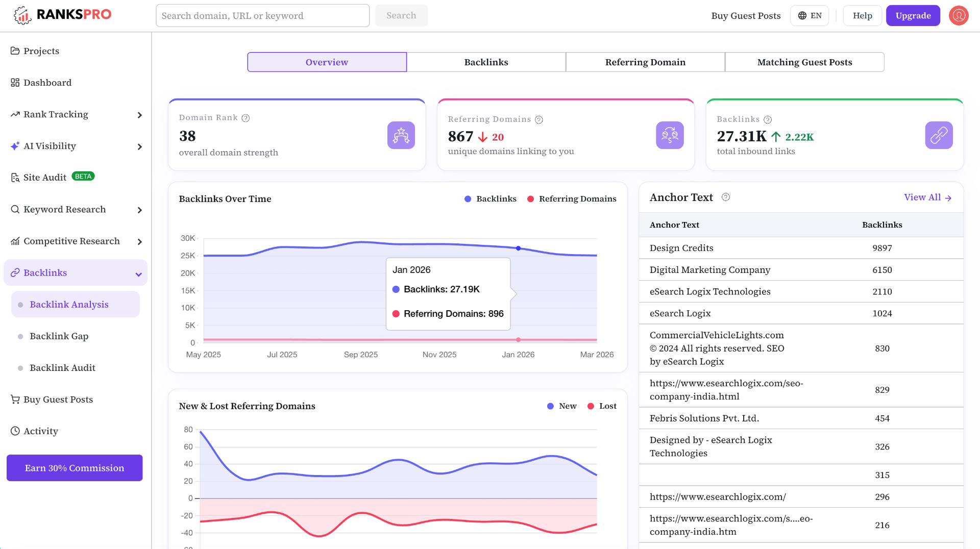Open the user profile avatar
Viewport: 980px width, 549px height.
coord(959,15)
